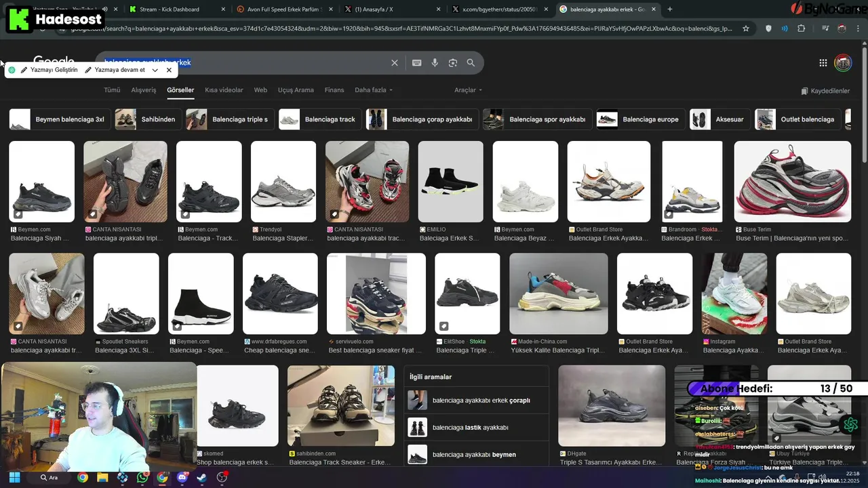Open the EMILIO black sock shoe thumbnail
The image size is (868, 488).
450,182
